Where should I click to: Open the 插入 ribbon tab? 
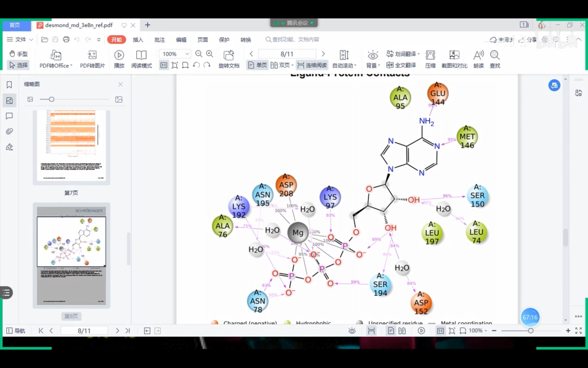pyautogui.click(x=138, y=39)
